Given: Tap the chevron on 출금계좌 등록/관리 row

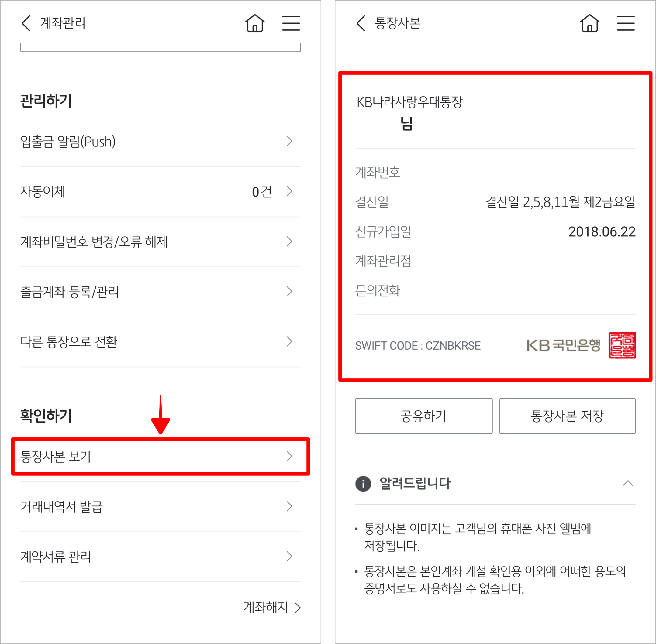Looking at the screenshot, I should [289, 291].
